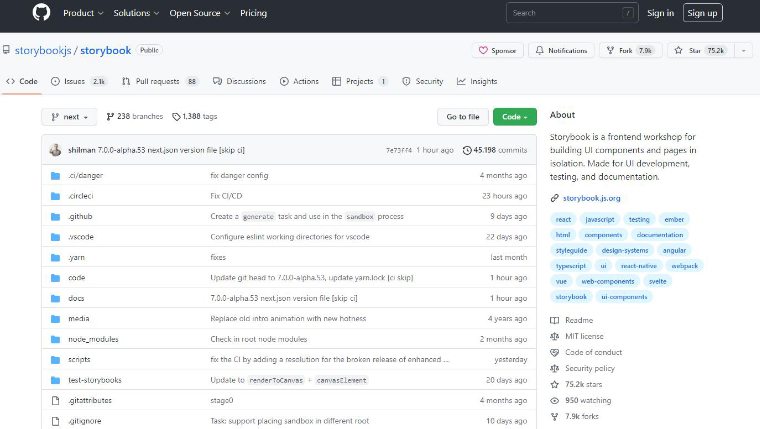This screenshot has width=760, height=429.
Task: Click shilman's avatar thumbnail
Action: pyautogui.click(x=55, y=150)
